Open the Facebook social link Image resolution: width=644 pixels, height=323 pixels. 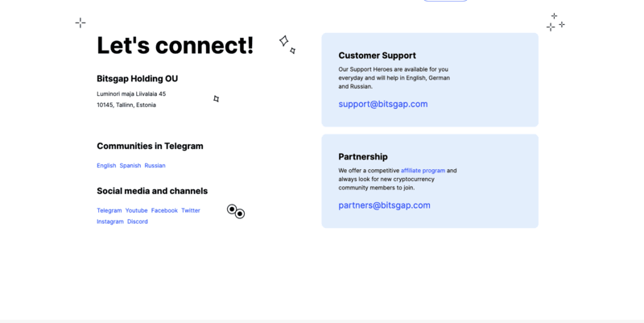[164, 210]
